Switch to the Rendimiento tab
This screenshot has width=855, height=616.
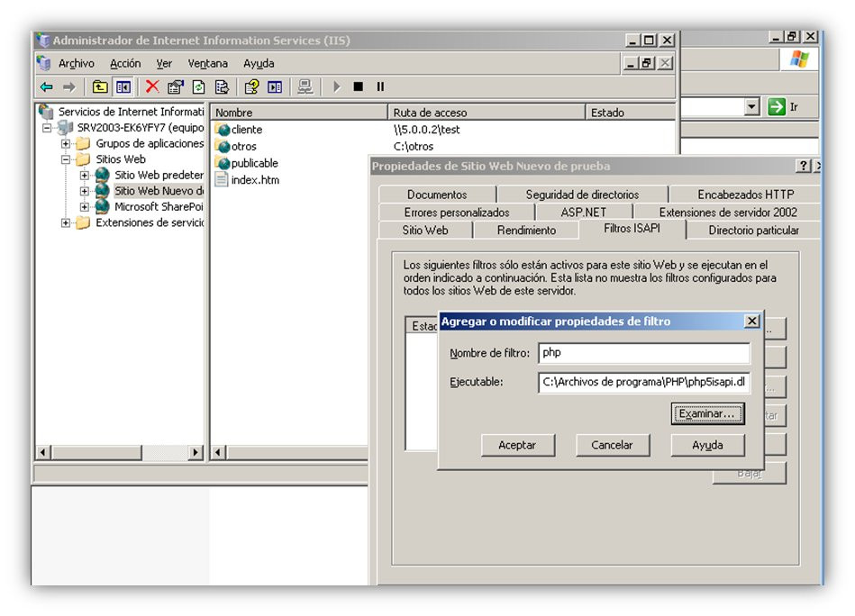[x=526, y=230]
